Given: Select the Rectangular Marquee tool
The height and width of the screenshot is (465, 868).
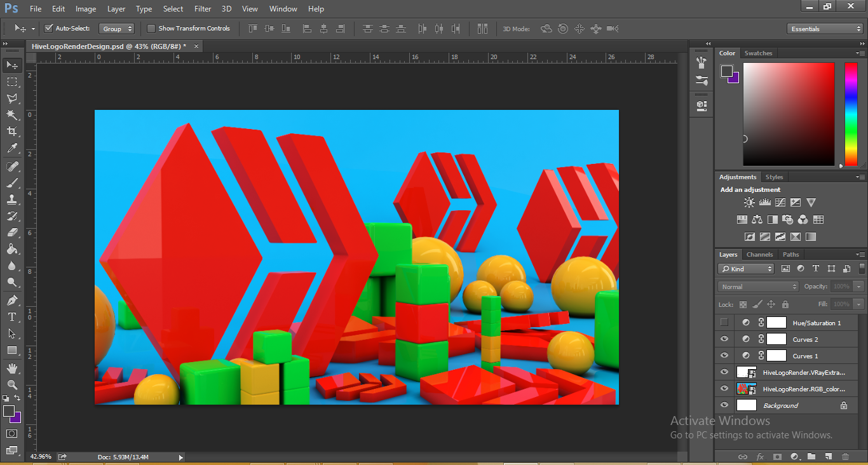Looking at the screenshot, I should pos(12,81).
